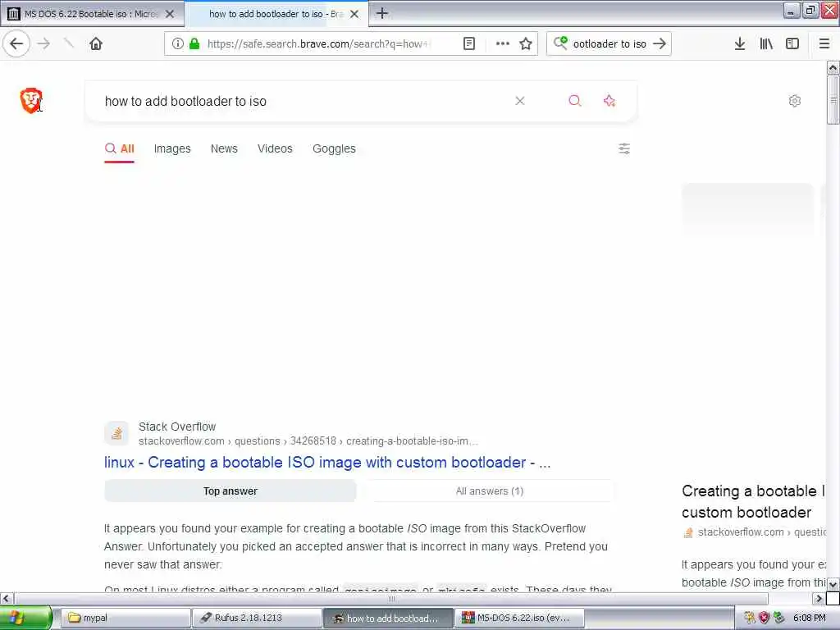Run the search with the magnifier button
840x630 pixels.
point(575,101)
